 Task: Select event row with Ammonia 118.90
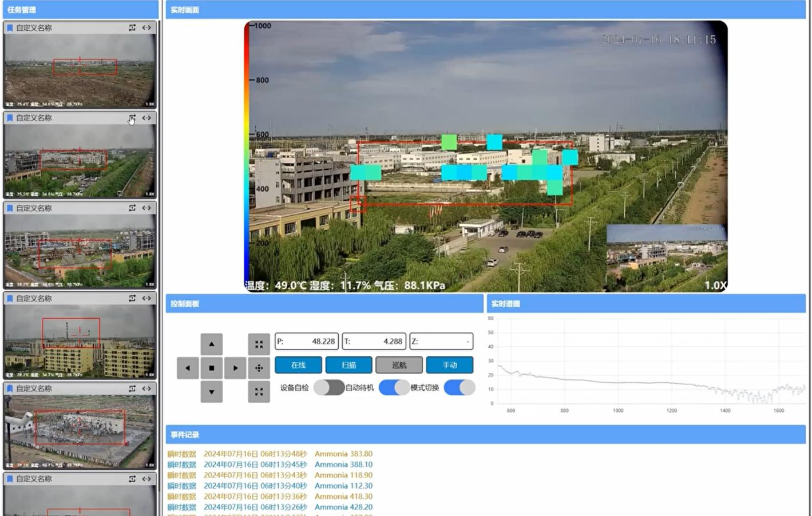pos(270,475)
